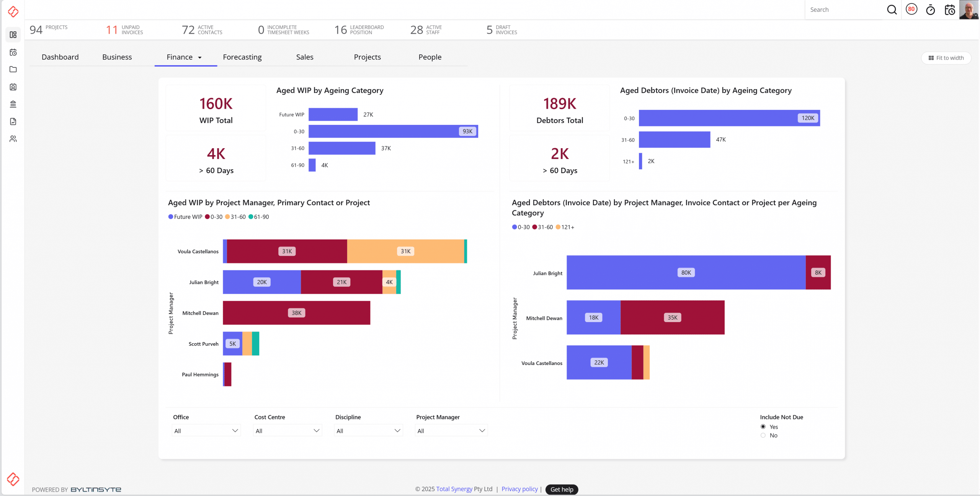This screenshot has width=980, height=496.
Task: Select Yes for Include Not Due
Action: (763, 427)
